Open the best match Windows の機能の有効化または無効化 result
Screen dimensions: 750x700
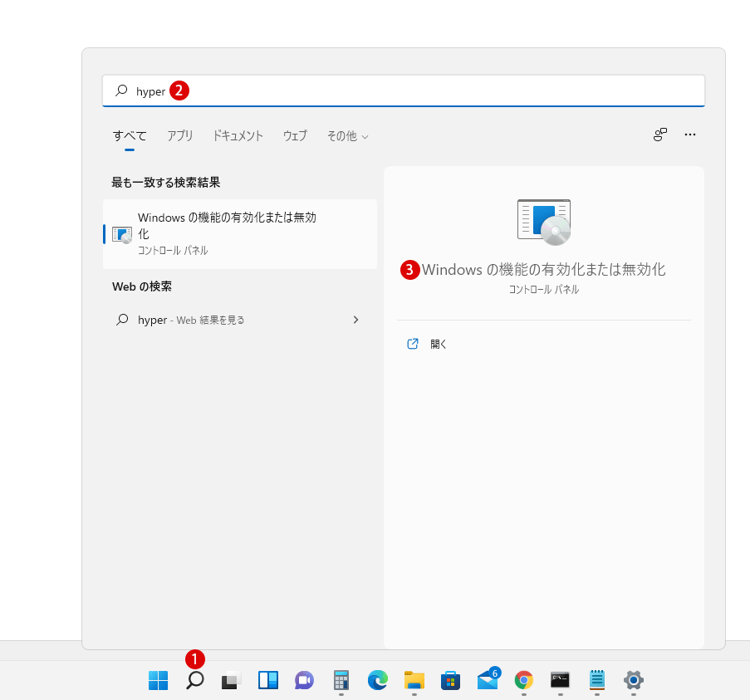click(240, 234)
